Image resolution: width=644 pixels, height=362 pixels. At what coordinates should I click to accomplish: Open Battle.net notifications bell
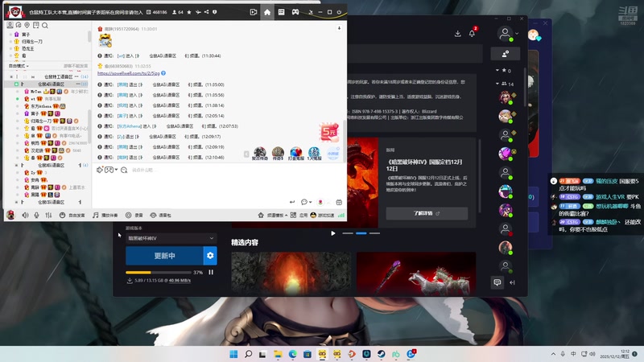click(472, 34)
